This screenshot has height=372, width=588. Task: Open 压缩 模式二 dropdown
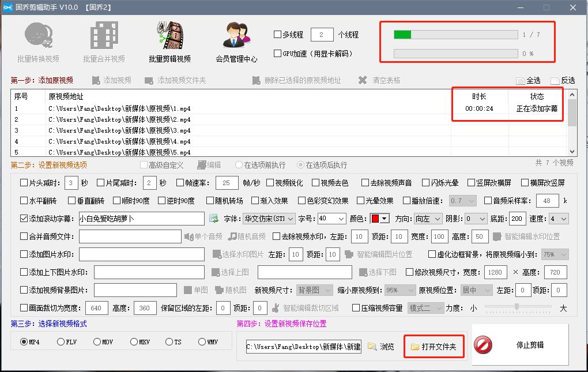pos(426,308)
